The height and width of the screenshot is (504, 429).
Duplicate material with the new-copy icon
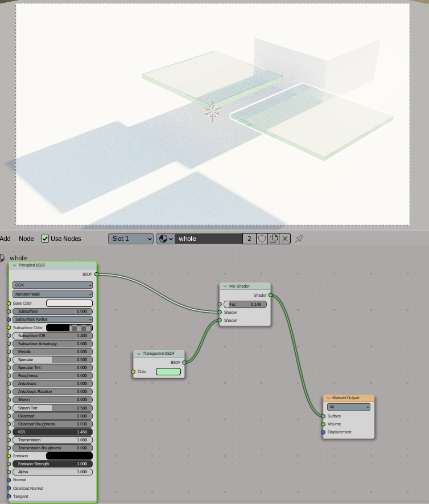[x=274, y=239]
